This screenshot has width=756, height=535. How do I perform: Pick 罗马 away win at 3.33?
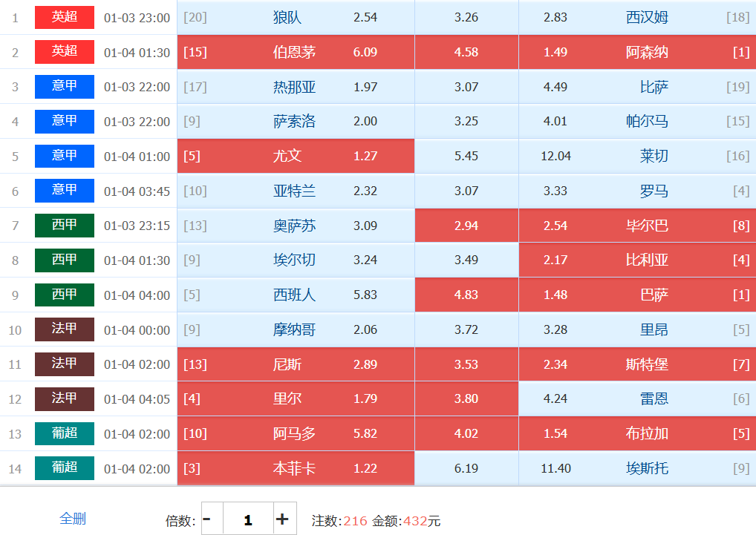click(x=636, y=191)
